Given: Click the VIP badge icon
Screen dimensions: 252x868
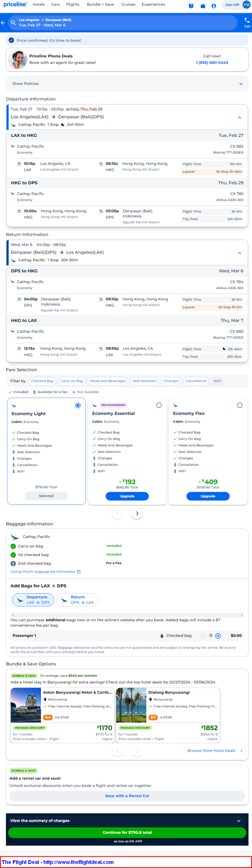Looking at the screenshot, I should click(x=246, y=5).
